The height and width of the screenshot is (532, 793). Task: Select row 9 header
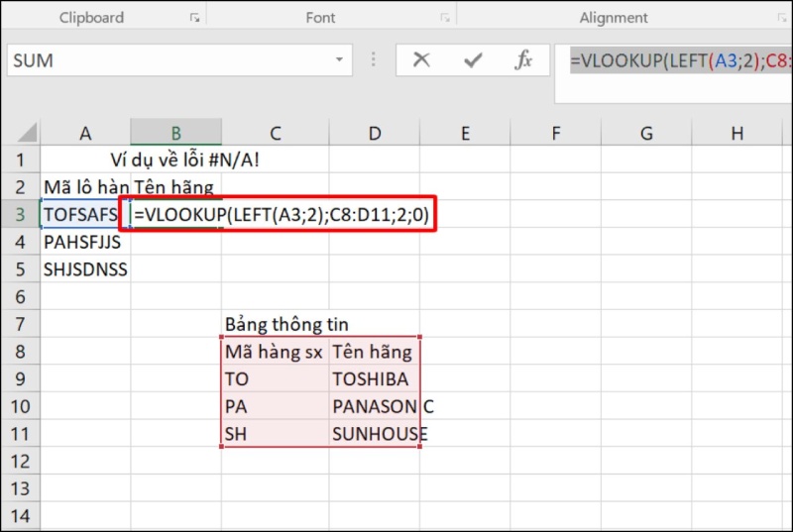(20, 378)
